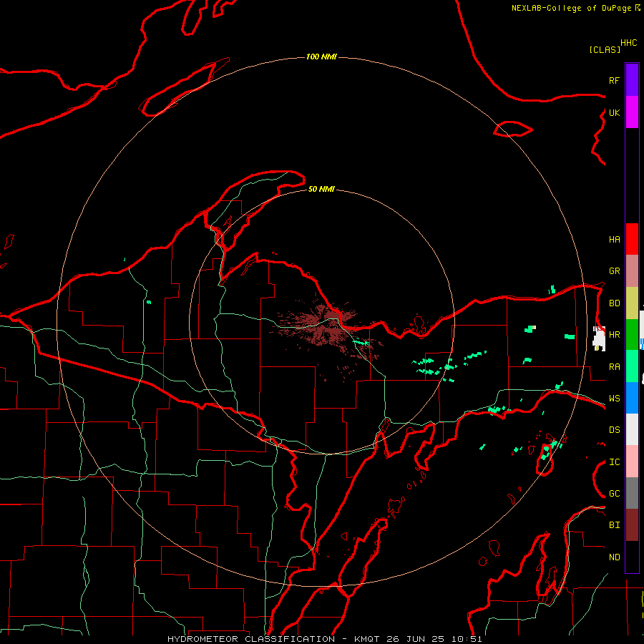The image size is (644, 644).
Task: Click the 10:51 timestamp
Action: (467, 639)
